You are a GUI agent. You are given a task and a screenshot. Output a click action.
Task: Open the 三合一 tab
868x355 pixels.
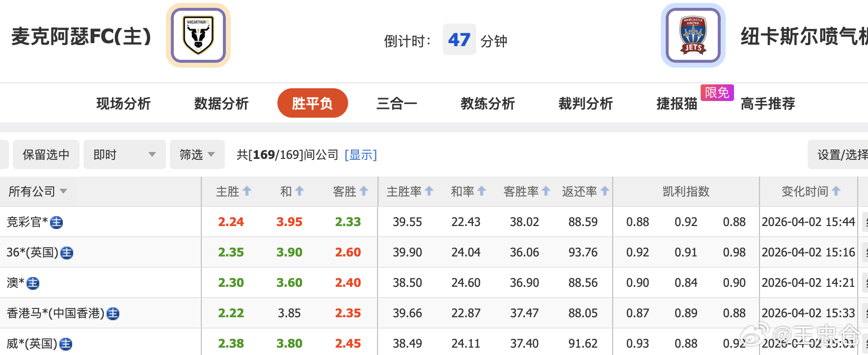[x=397, y=103]
